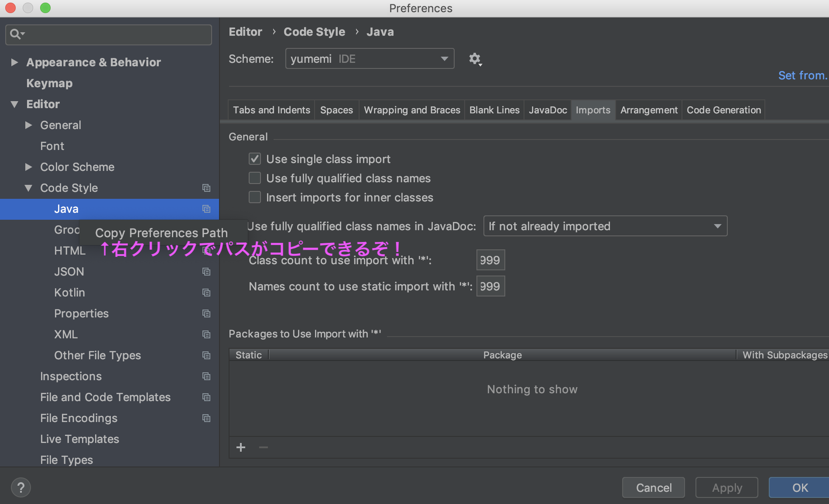Click the project-level icon beside Code Style
The image size is (829, 504).
click(206, 188)
